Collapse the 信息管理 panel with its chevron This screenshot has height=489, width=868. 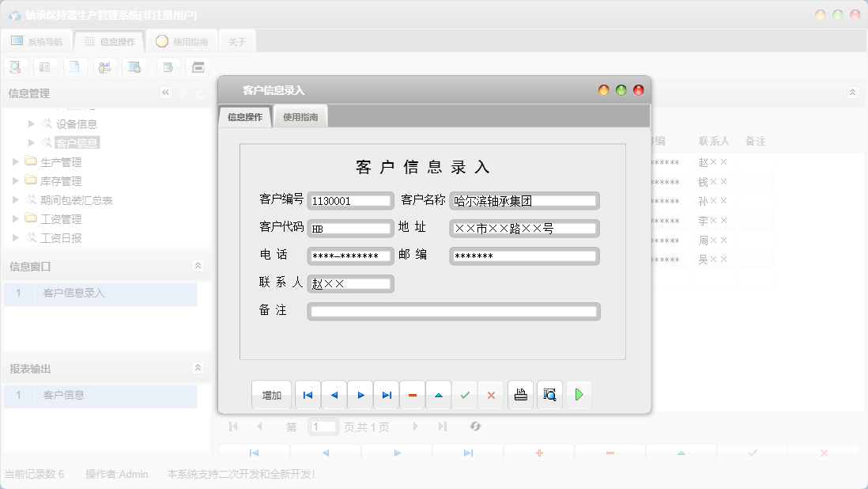point(165,92)
